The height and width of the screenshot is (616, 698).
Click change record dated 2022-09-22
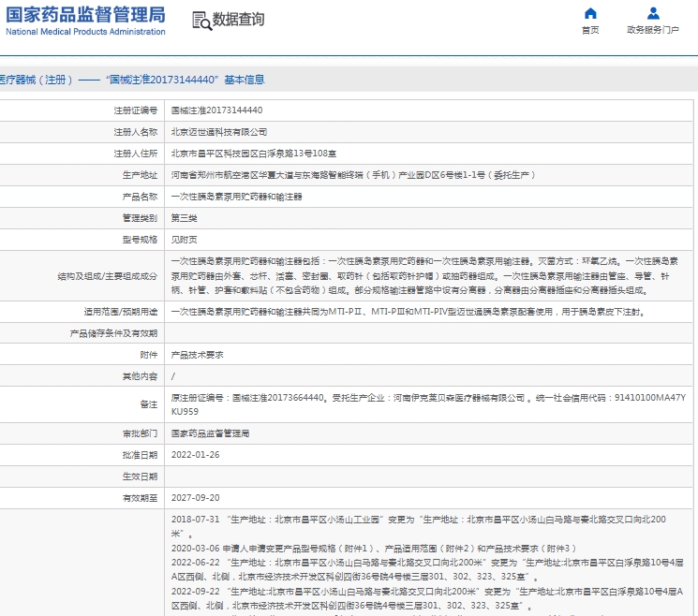tap(427, 598)
